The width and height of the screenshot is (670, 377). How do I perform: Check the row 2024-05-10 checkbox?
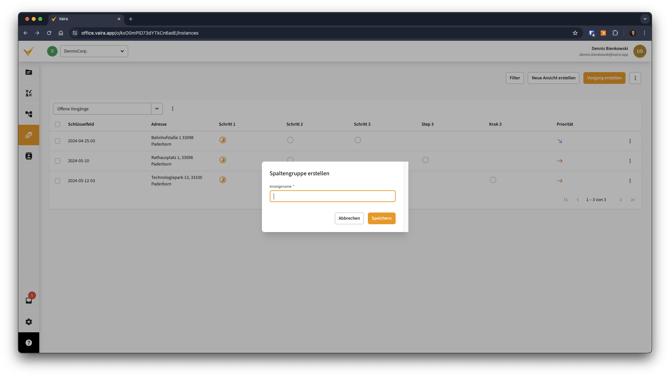pyautogui.click(x=57, y=161)
